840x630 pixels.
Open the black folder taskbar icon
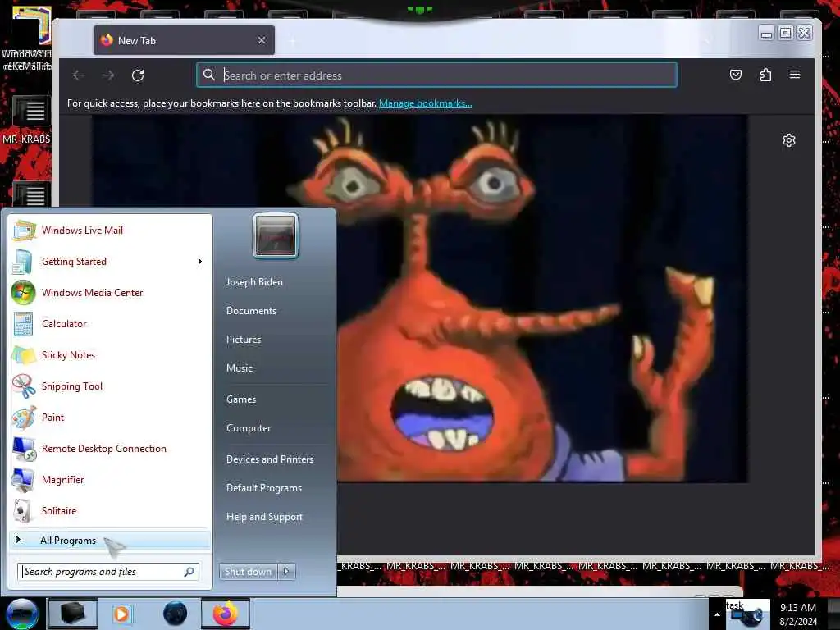72,614
